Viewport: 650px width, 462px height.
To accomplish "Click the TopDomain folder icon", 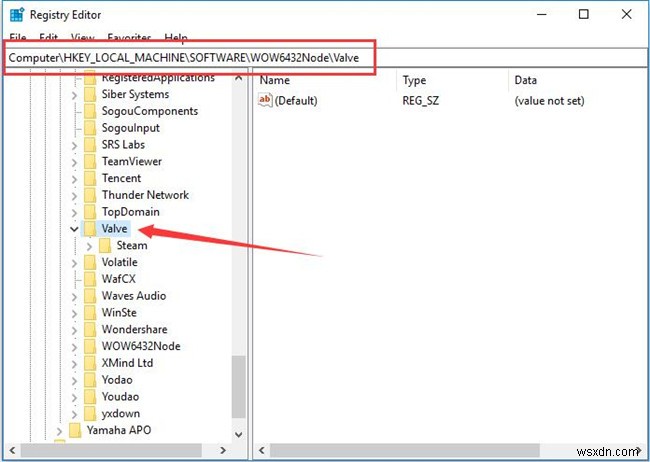I will 90,212.
